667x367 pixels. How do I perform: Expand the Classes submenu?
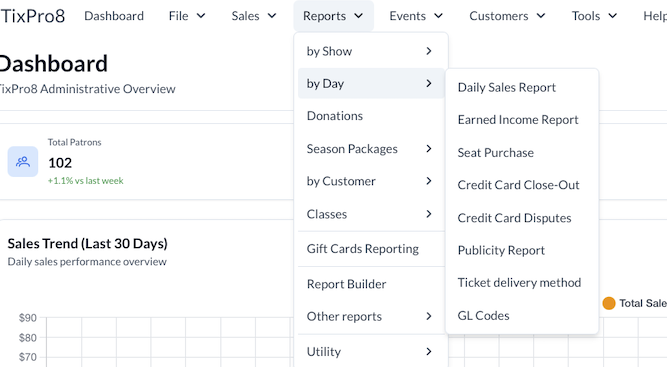tap(371, 214)
